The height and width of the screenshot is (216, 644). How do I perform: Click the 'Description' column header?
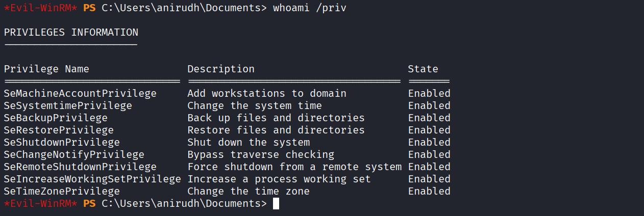(x=220, y=69)
